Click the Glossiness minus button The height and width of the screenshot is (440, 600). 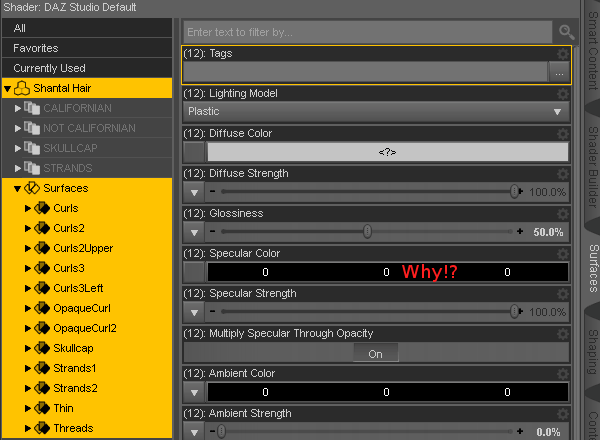click(x=212, y=231)
